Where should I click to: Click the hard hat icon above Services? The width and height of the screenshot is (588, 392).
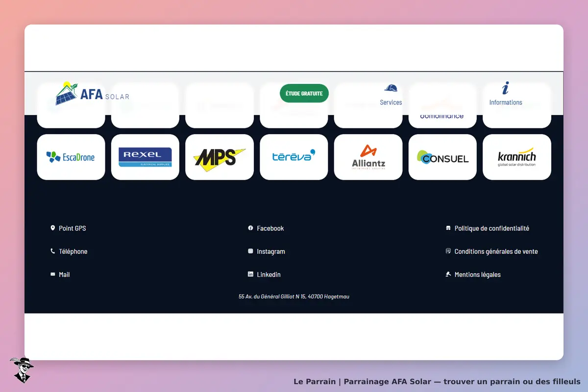click(x=391, y=88)
